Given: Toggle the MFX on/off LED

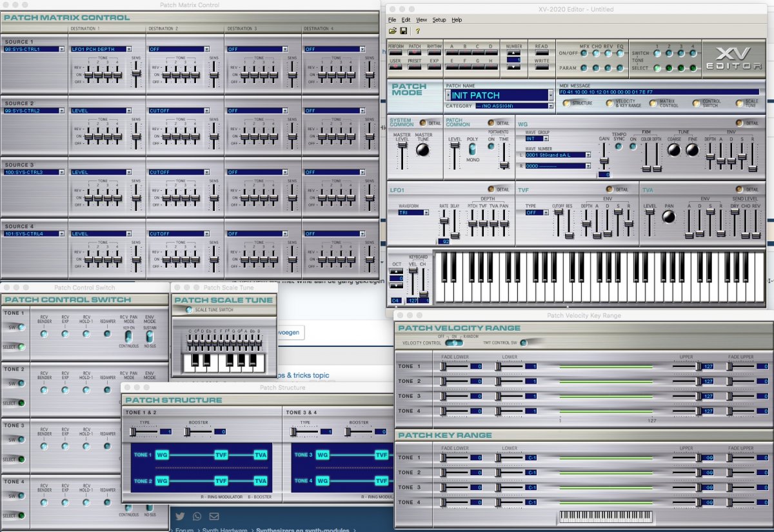Looking at the screenshot, I should tap(584, 53).
